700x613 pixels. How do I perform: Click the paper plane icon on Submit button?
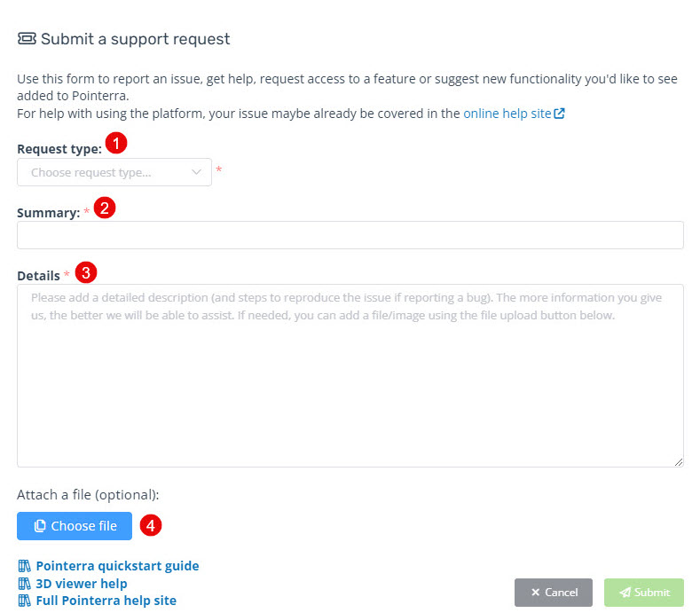(x=625, y=593)
